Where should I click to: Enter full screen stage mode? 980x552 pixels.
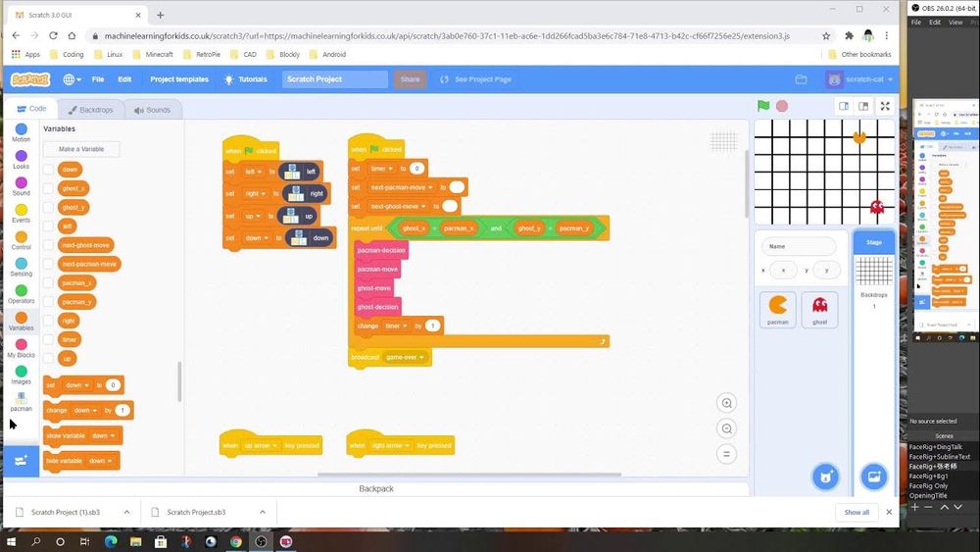pyautogui.click(x=885, y=106)
